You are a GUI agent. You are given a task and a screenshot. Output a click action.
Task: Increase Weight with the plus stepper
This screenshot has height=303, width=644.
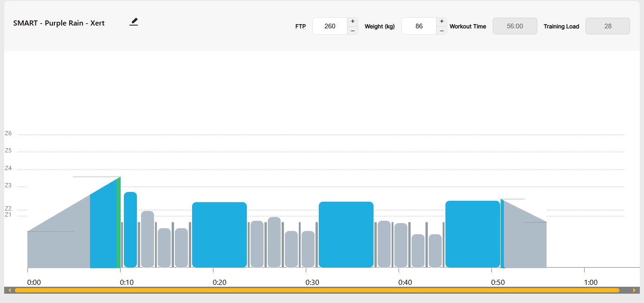[442, 21]
